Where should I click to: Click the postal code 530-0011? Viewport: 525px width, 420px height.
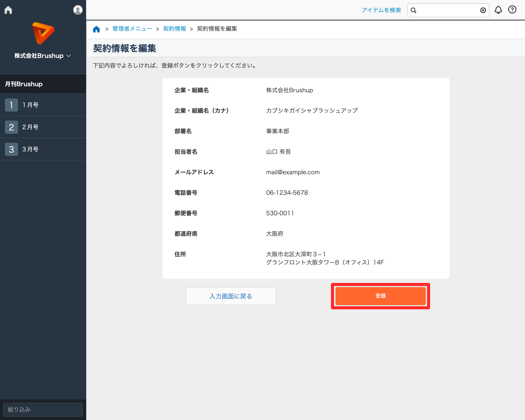point(280,213)
